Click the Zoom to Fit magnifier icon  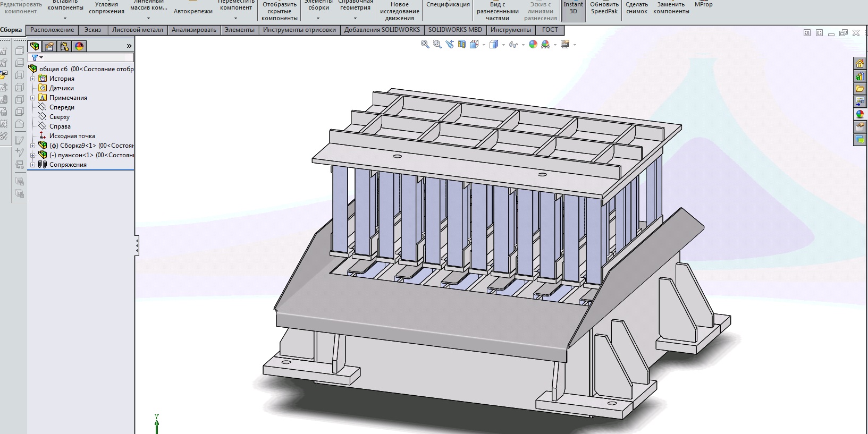coord(425,45)
